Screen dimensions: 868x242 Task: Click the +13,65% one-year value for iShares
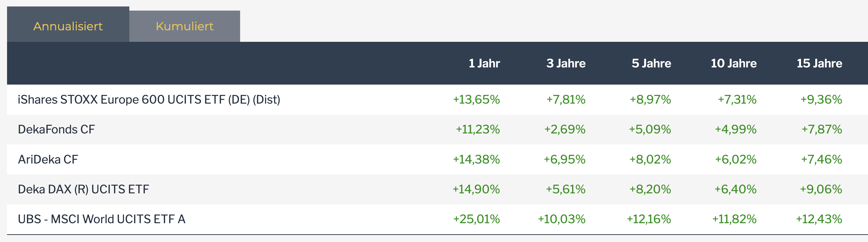coord(476,100)
